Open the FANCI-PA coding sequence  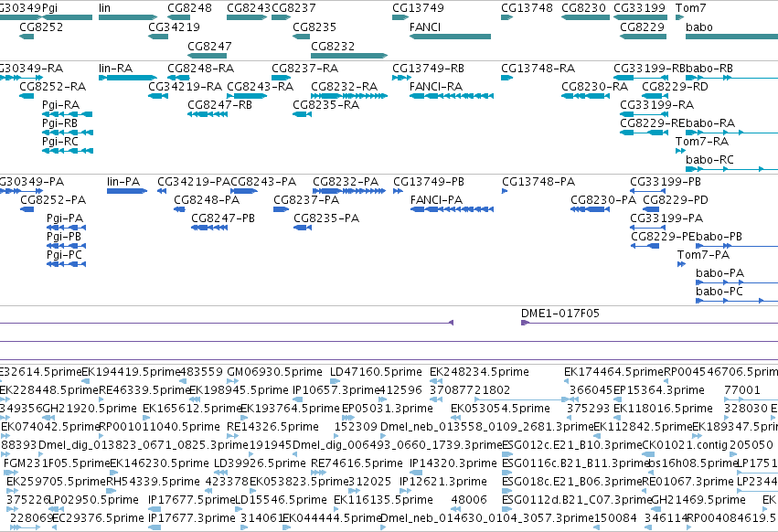452,209
